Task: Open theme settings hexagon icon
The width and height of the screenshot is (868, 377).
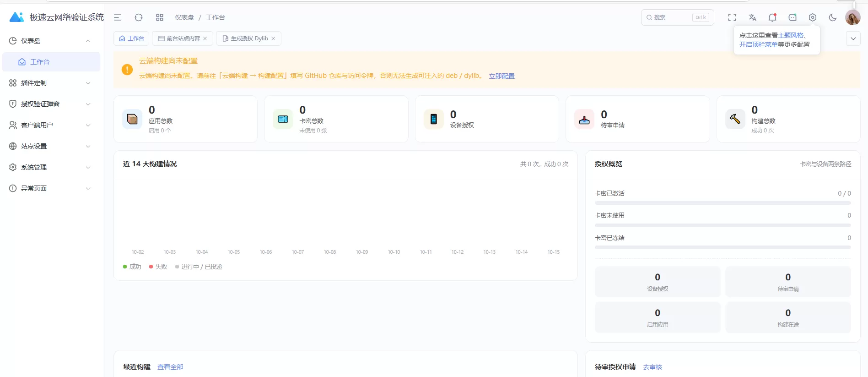Action: pyautogui.click(x=813, y=17)
